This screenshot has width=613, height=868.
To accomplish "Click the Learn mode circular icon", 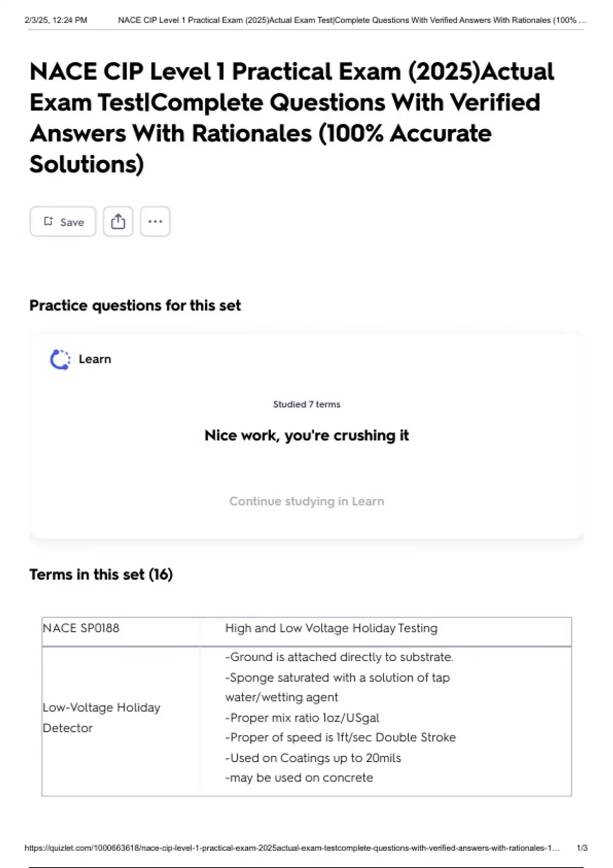I will point(60,359).
